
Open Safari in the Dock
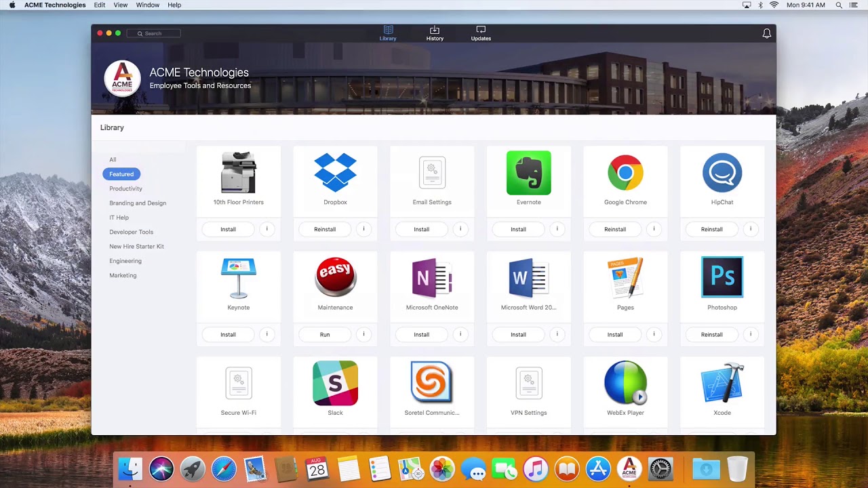[x=224, y=468]
